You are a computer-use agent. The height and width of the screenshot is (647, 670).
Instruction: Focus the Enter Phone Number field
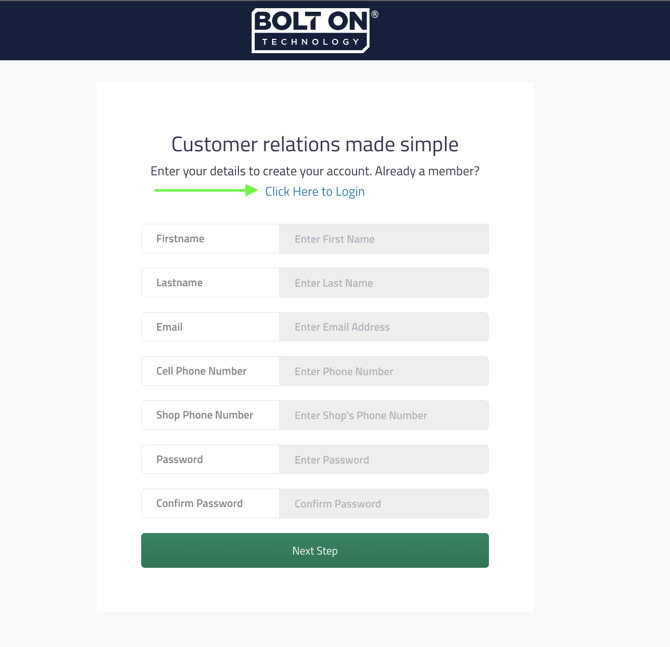pyautogui.click(x=383, y=371)
